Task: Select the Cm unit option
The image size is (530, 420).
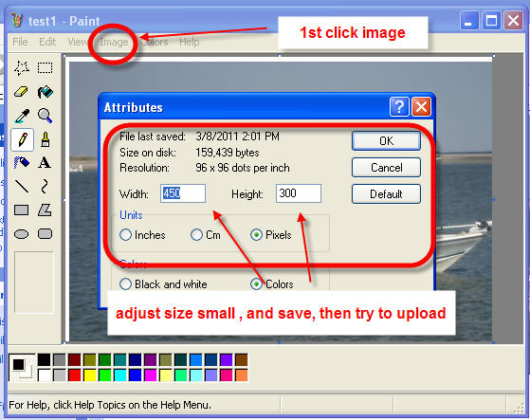Action: click(x=205, y=235)
